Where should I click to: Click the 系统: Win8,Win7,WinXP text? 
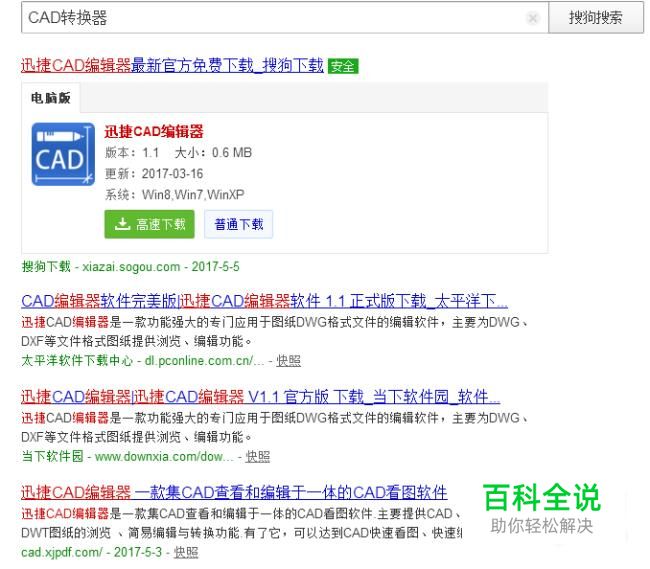[x=175, y=194]
